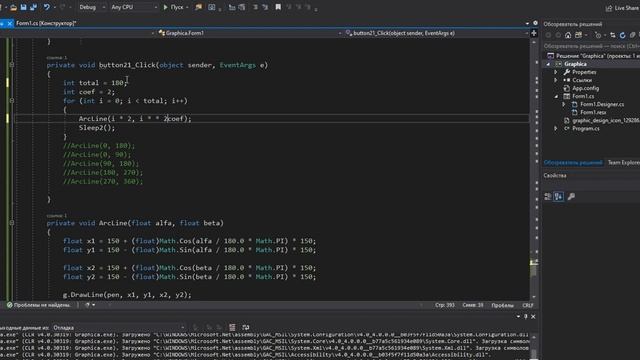Select App.config in Solution Explorer

(586, 88)
